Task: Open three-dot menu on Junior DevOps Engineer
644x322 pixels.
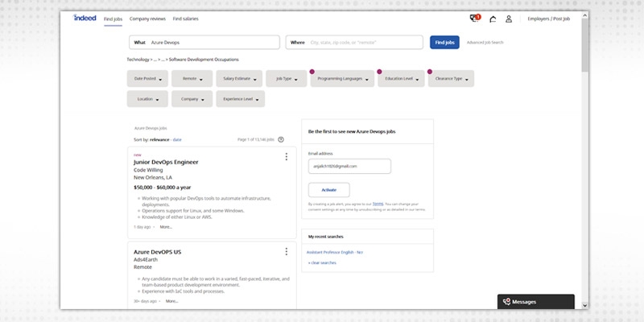Action: click(286, 157)
